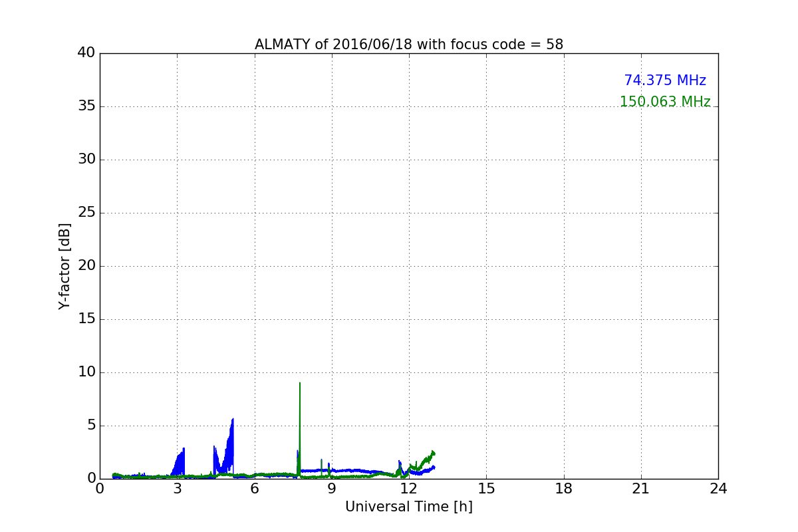798x532 pixels.
Task: Click the blue burst near hour 3
Action: pyautogui.click(x=180, y=462)
